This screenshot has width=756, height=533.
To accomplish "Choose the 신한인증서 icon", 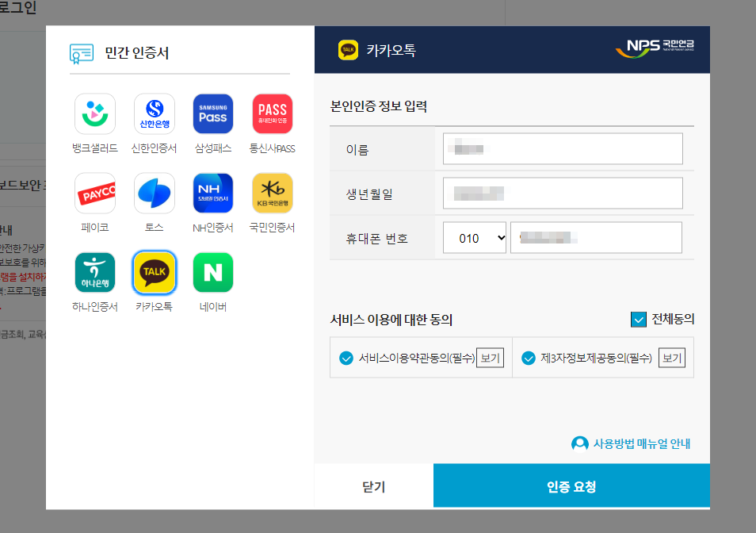I will (x=155, y=114).
